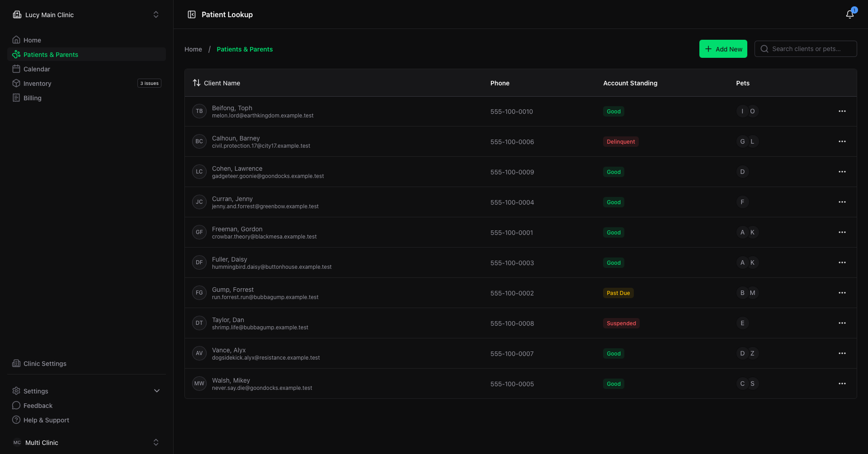Image resolution: width=868 pixels, height=454 pixels.
Task: Expand the Settings section chevron
Action: coord(157,391)
